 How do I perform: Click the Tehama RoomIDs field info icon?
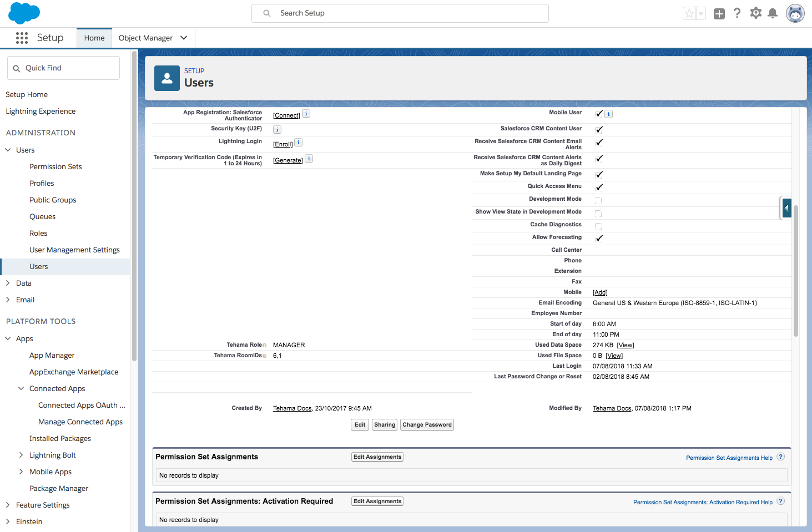pos(265,356)
